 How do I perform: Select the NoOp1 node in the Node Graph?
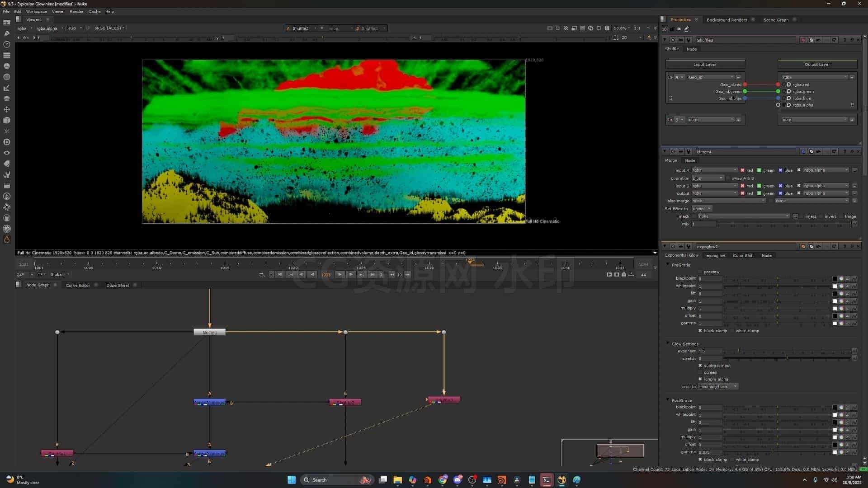[x=209, y=332]
